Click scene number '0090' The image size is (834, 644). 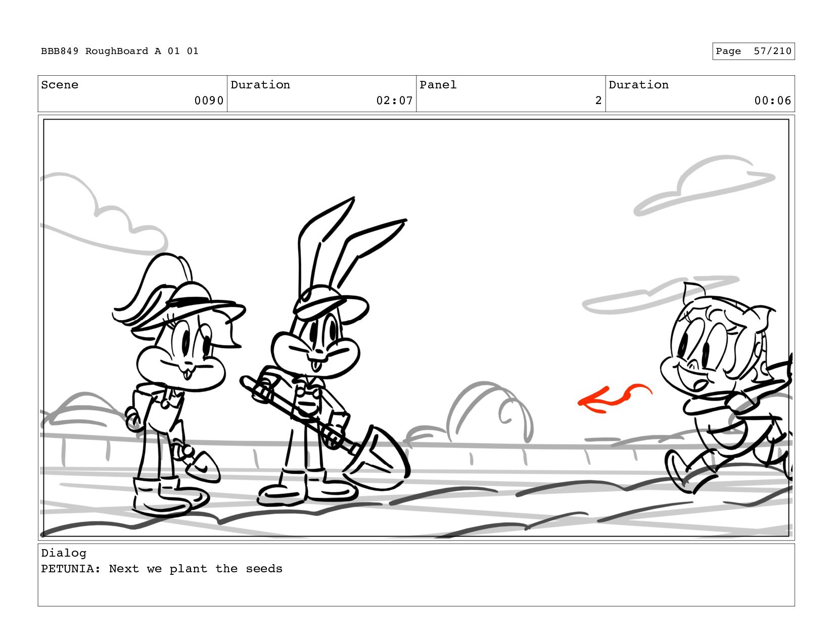tap(209, 101)
